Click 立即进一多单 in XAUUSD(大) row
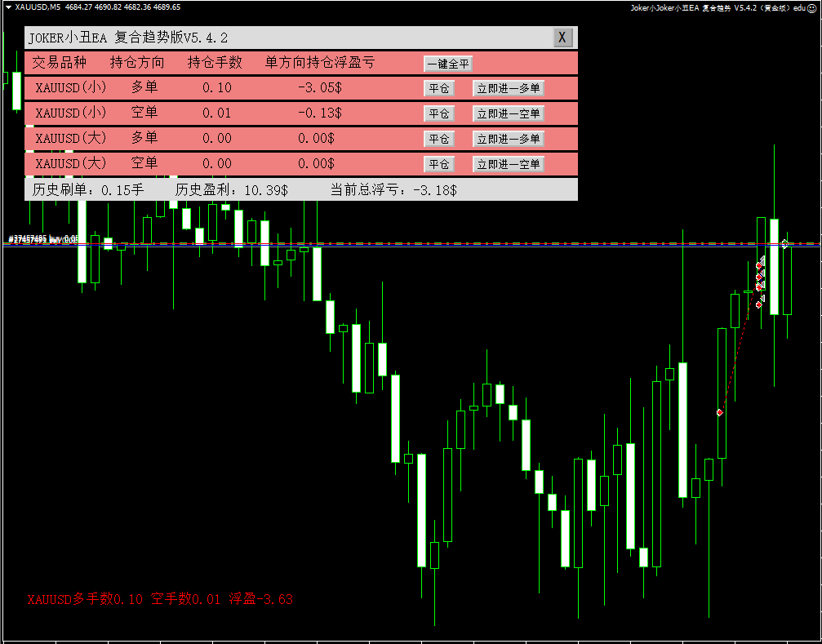Screen dimensions: 822x644 508,140
